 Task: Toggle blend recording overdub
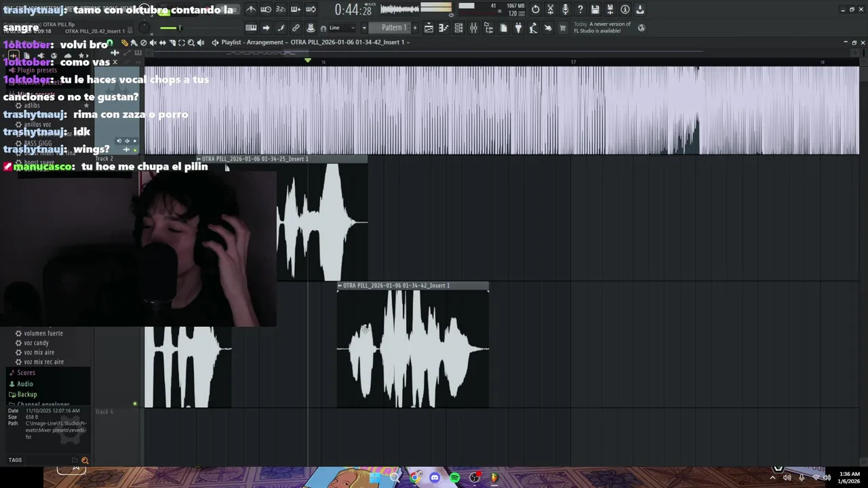[296, 9]
